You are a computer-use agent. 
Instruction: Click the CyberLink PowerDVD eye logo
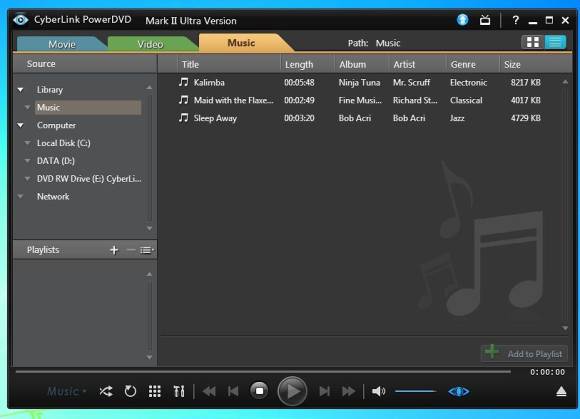coord(21,19)
